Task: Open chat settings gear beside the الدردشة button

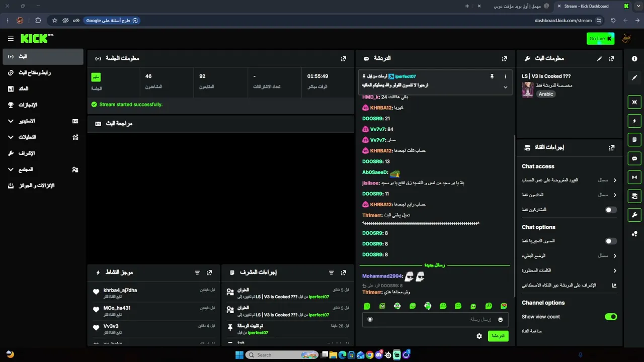Action: [x=479, y=336]
